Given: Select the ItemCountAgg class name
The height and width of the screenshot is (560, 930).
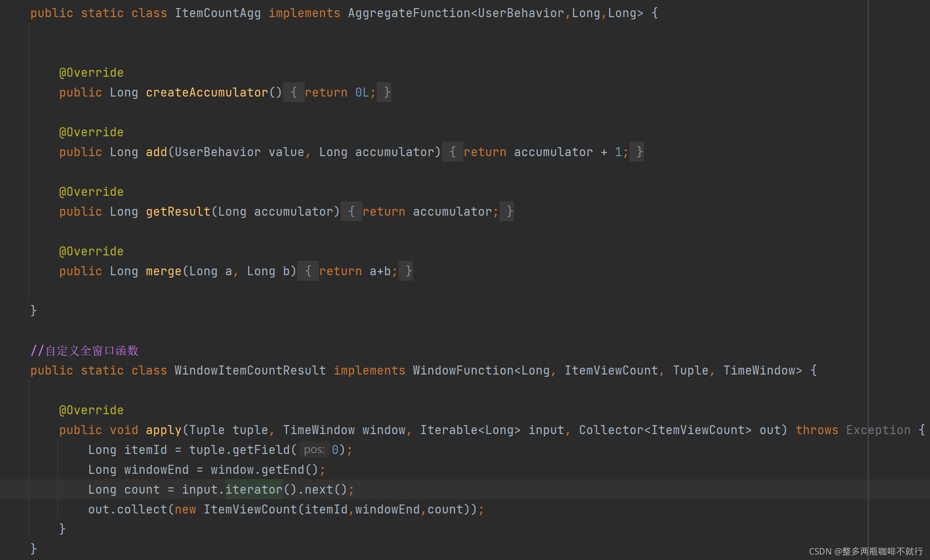Looking at the screenshot, I should 218,13.
